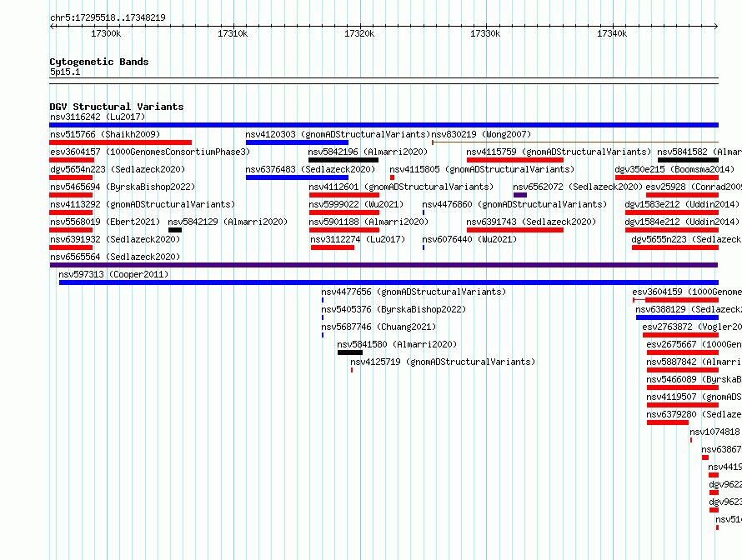Image resolution: width=742 pixels, height=560 pixels.
Task: Select nsv5405376 (ByrskaBishop2022) label
Action: pyautogui.click(x=394, y=309)
